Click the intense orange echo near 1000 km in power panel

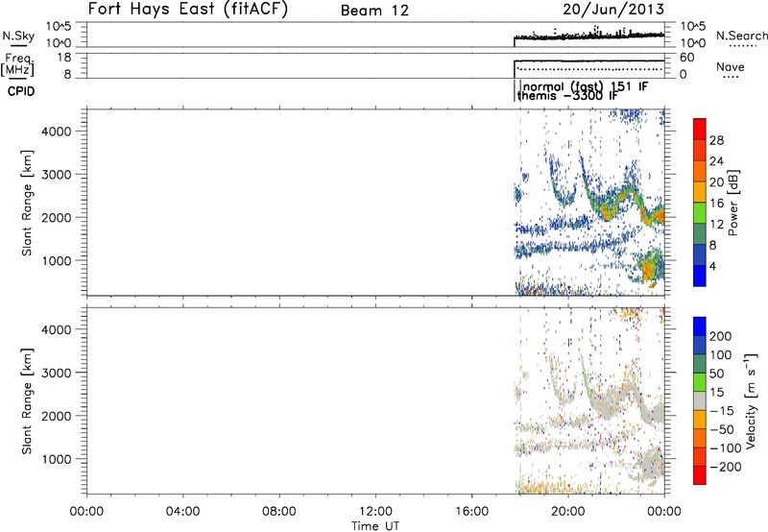point(649,270)
